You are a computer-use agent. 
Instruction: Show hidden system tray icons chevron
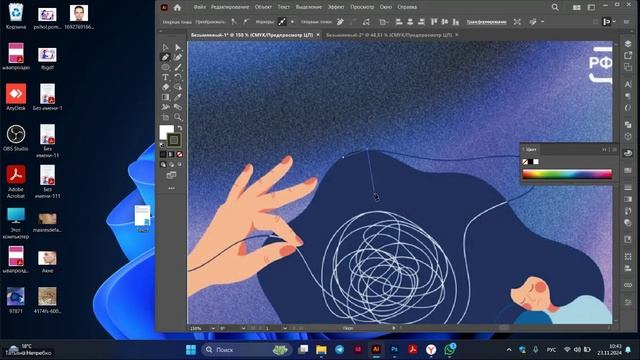(509, 350)
